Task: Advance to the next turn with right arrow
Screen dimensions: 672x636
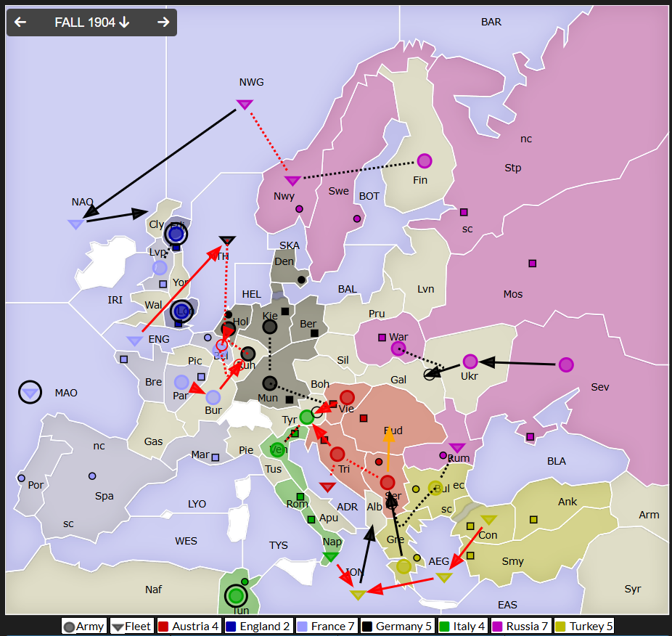Action: (x=163, y=23)
